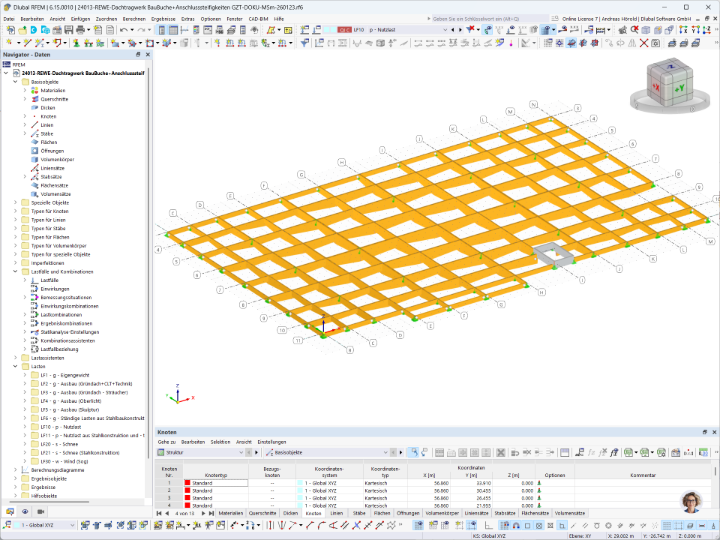Click the red X delete icon in toolbar
Screen dimensions: 720x540
pyautogui.click(x=644, y=43)
